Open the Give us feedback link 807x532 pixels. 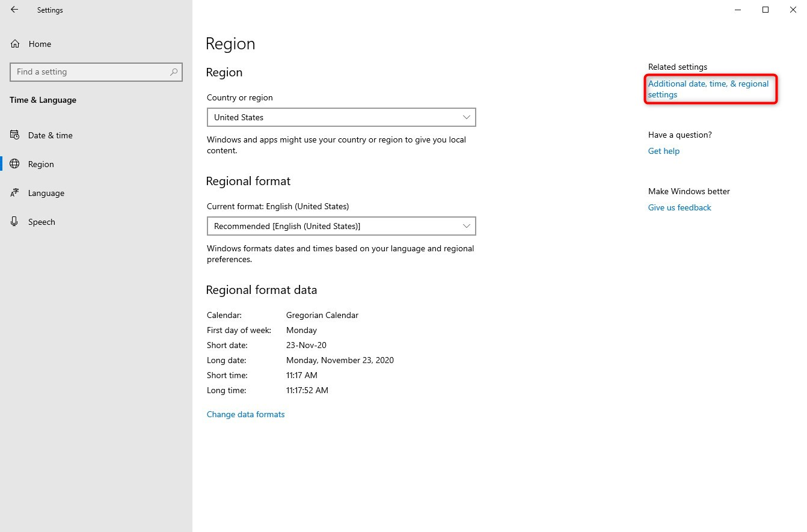pyautogui.click(x=680, y=207)
